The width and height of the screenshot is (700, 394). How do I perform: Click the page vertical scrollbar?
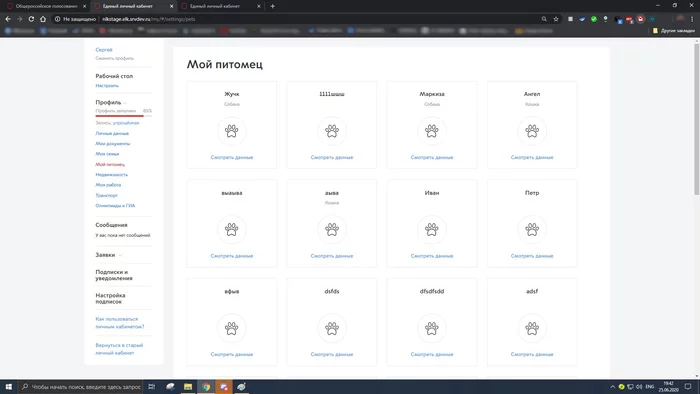(696, 119)
